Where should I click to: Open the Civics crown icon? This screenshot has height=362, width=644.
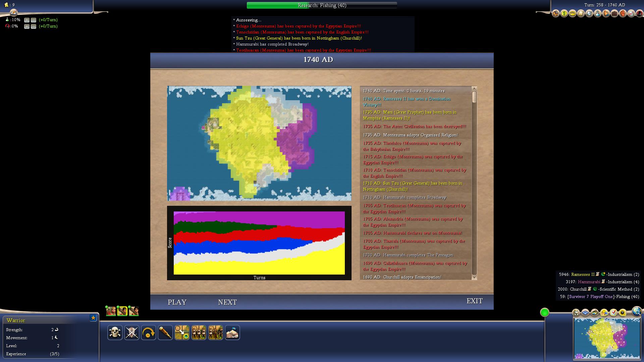coord(573,14)
